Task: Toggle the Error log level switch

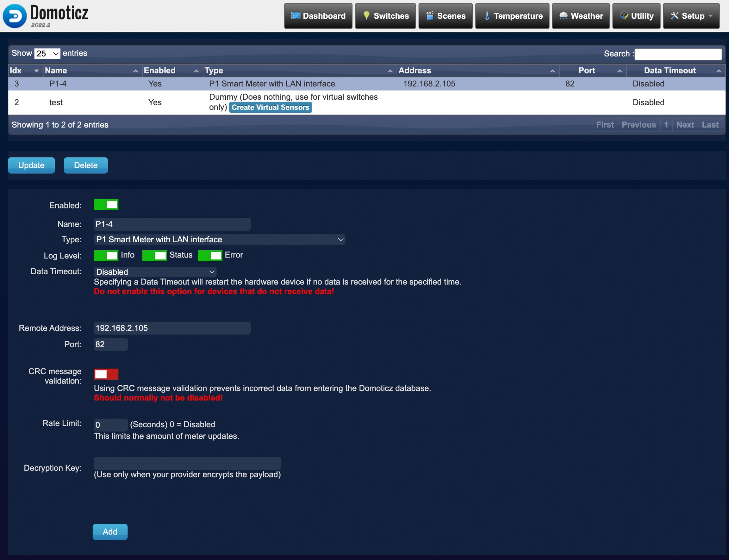Action: click(x=210, y=256)
